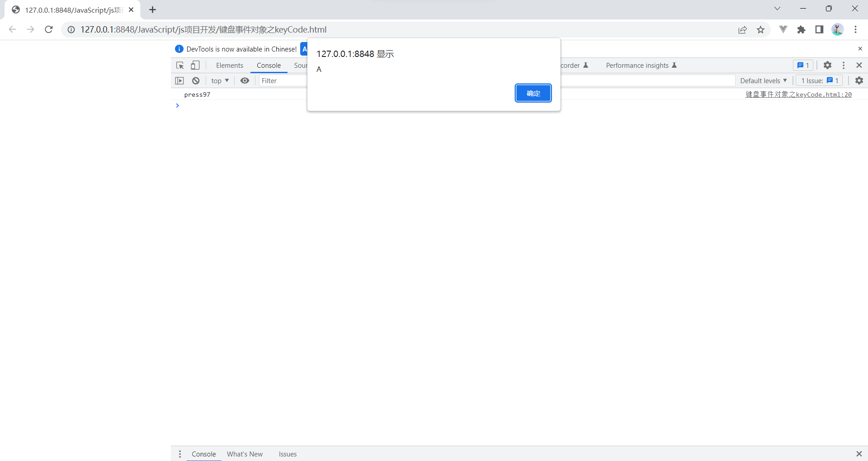Select the Inspect element tool
The image size is (868, 461).
(x=179, y=65)
